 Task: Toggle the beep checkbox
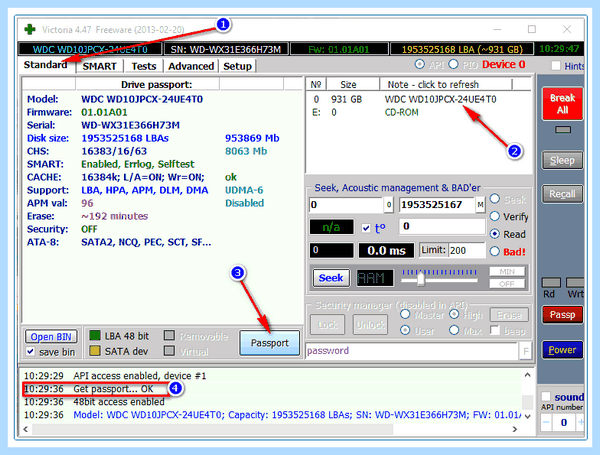495,330
